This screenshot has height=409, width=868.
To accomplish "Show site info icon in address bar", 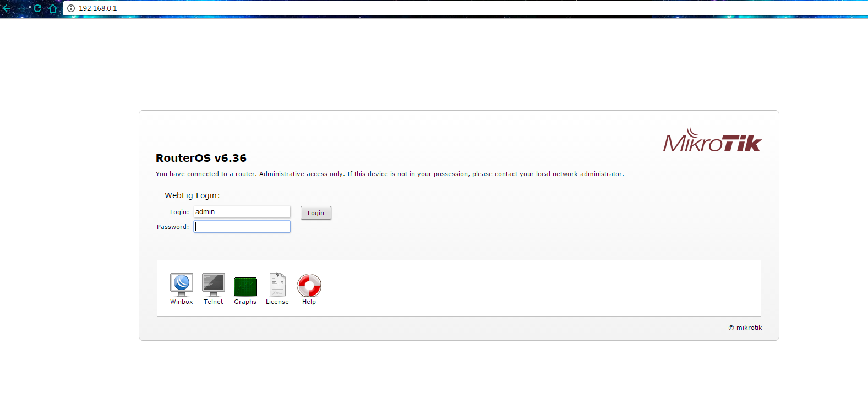I will pos(71,8).
